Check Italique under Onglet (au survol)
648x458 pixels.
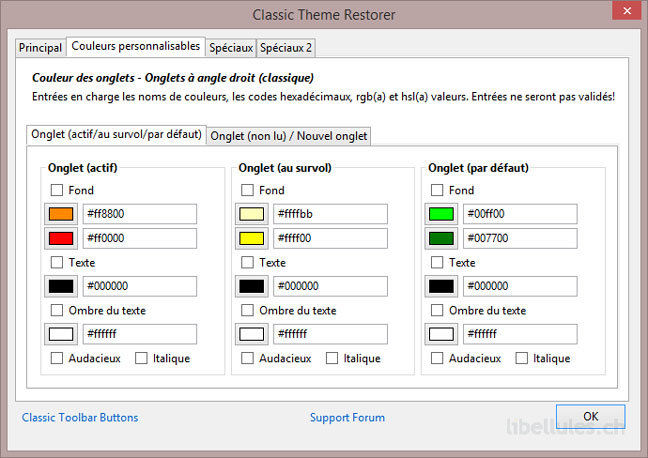pos(331,358)
